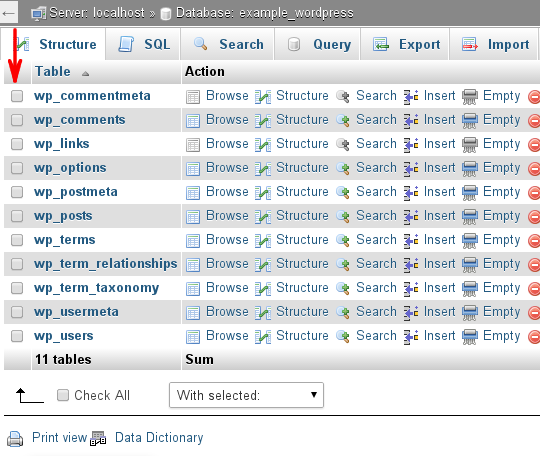Open the With selected dropdown

click(x=246, y=395)
